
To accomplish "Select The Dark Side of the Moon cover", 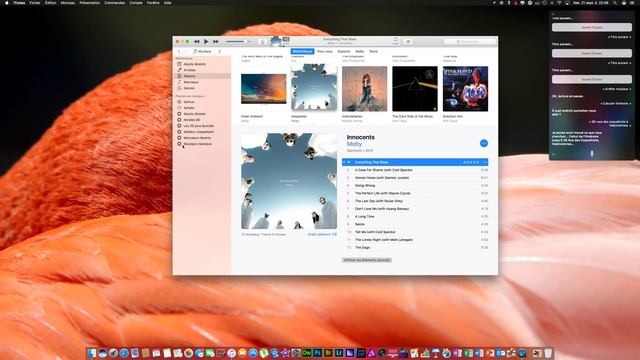I will click(x=415, y=89).
